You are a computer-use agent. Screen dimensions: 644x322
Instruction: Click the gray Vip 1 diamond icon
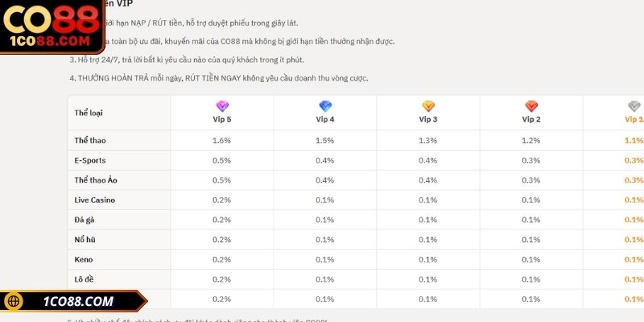[634, 106]
